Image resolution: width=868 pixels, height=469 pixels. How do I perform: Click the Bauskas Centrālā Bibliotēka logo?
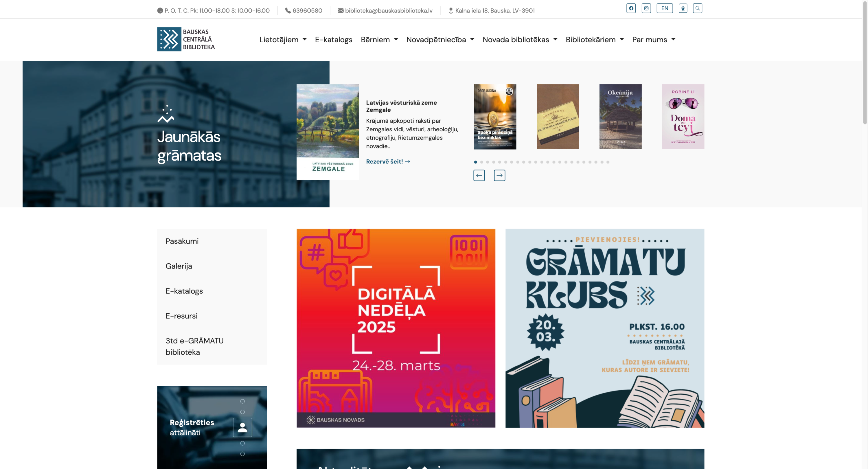tap(186, 39)
